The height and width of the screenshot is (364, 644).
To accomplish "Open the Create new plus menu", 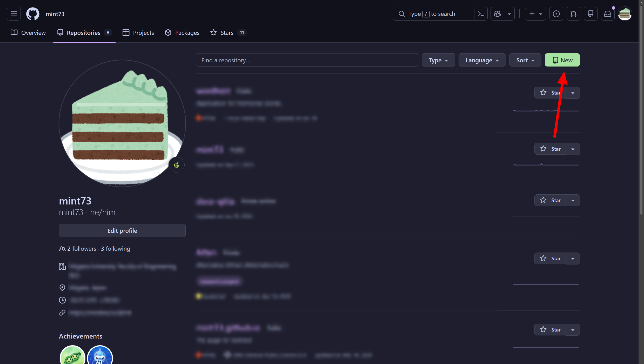I will pos(535,14).
